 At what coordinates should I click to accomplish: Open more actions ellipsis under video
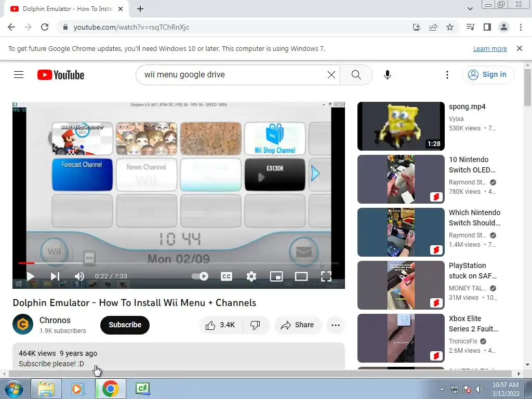point(336,325)
